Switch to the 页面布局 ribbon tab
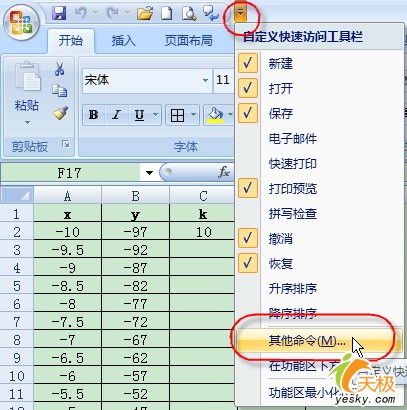This screenshot has width=407, height=410. click(189, 40)
